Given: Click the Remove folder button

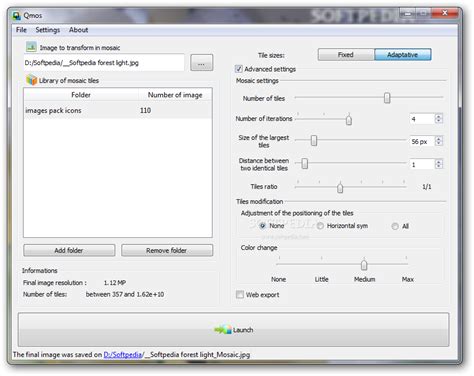Looking at the screenshot, I should (167, 250).
